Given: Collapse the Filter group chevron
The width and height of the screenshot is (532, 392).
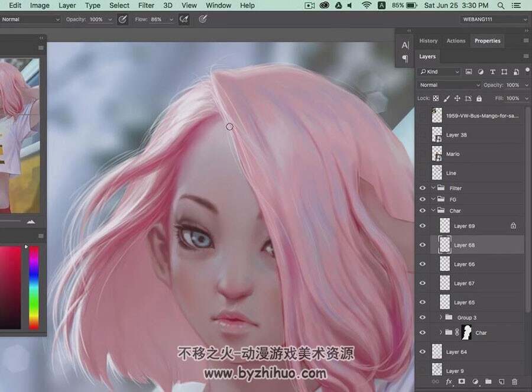Looking at the screenshot, I should (x=433, y=187).
